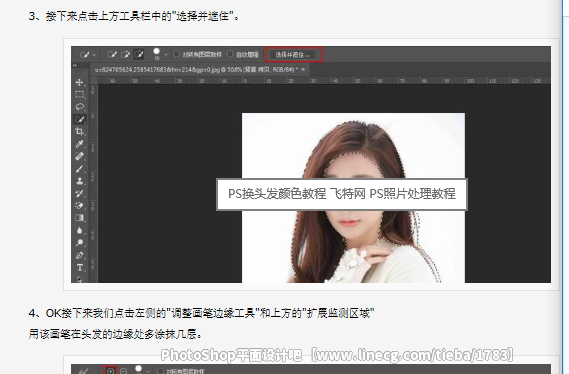The image size is (569, 374).
Task: Select the Horizontal Type T tool
Action: pyautogui.click(x=79, y=268)
